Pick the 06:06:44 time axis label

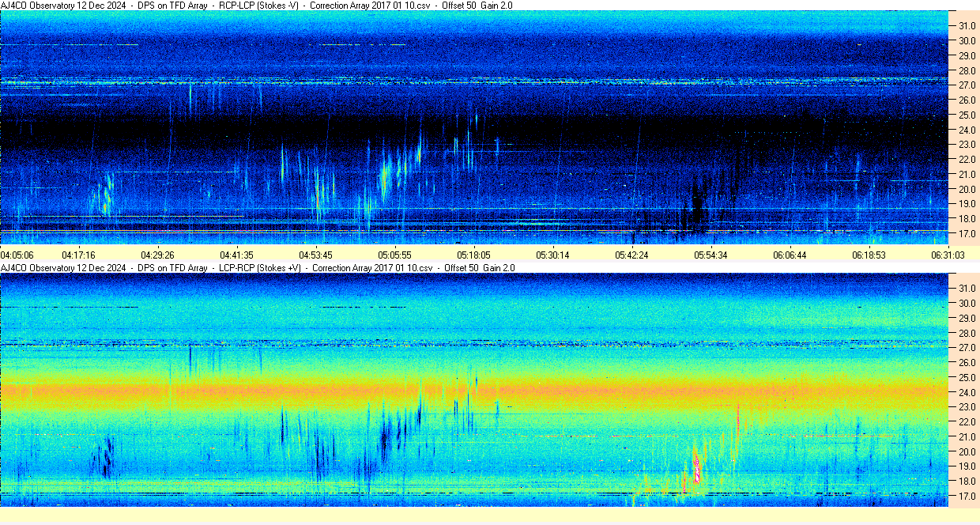pos(790,255)
